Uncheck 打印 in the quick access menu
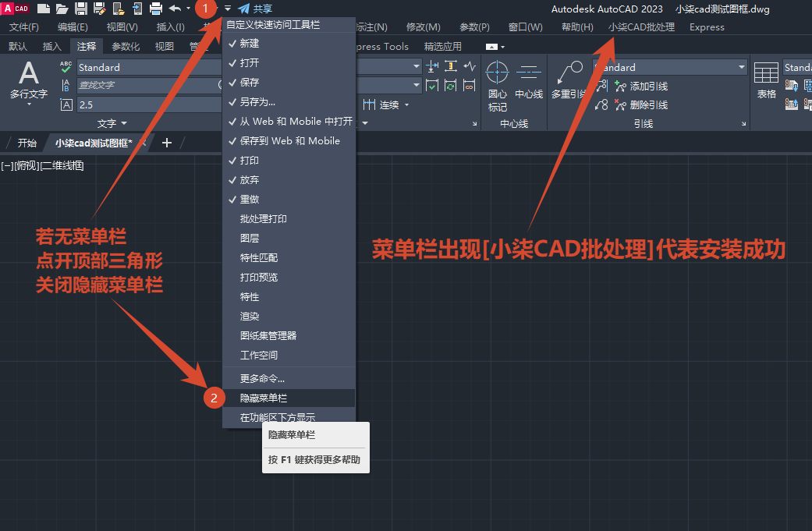This screenshot has height=531, width=812. [289, 161]
